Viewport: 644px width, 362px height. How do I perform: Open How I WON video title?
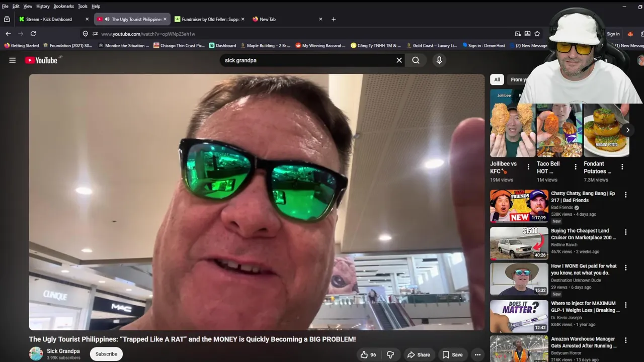pos(584,269)
